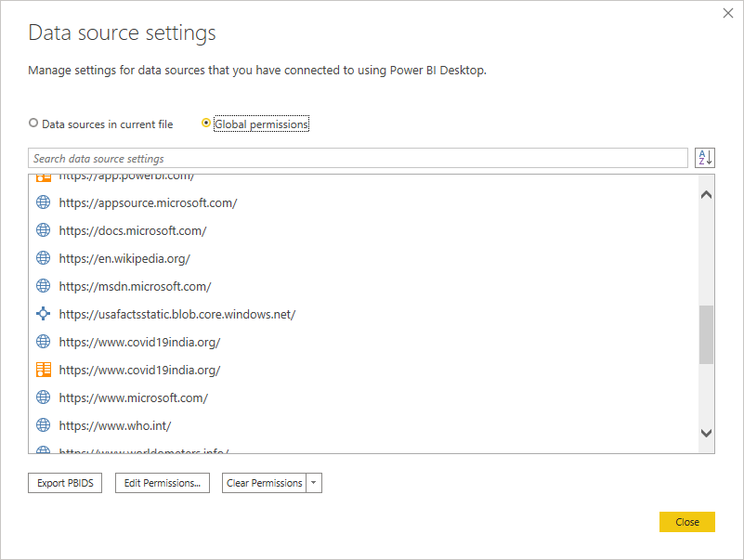Open Edit Permissions dialog

(x=163, y=483)
